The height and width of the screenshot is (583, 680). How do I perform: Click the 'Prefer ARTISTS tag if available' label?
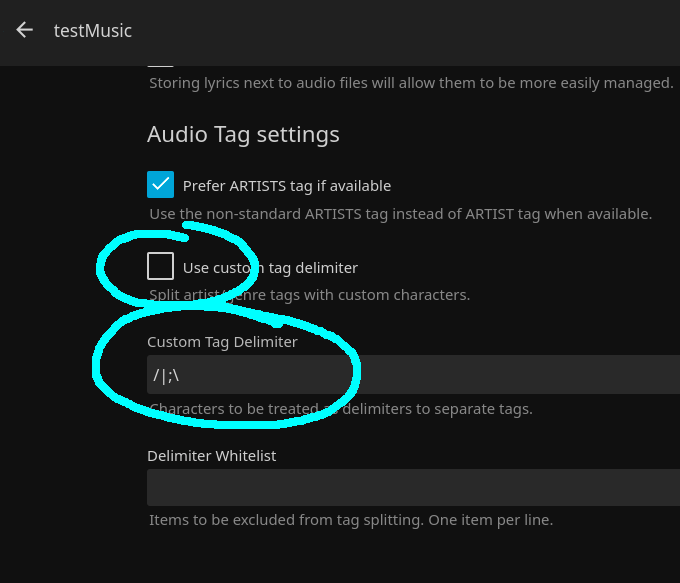click(x=287, y=186)
